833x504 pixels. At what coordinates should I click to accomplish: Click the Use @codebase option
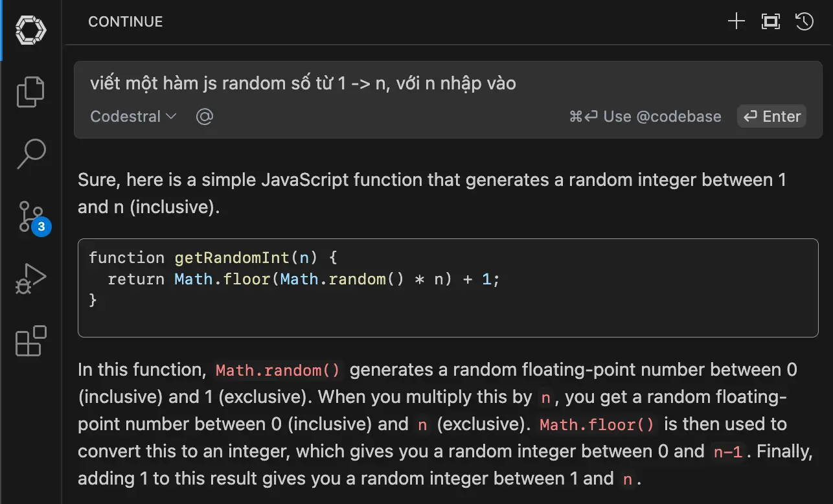(645, 117)
